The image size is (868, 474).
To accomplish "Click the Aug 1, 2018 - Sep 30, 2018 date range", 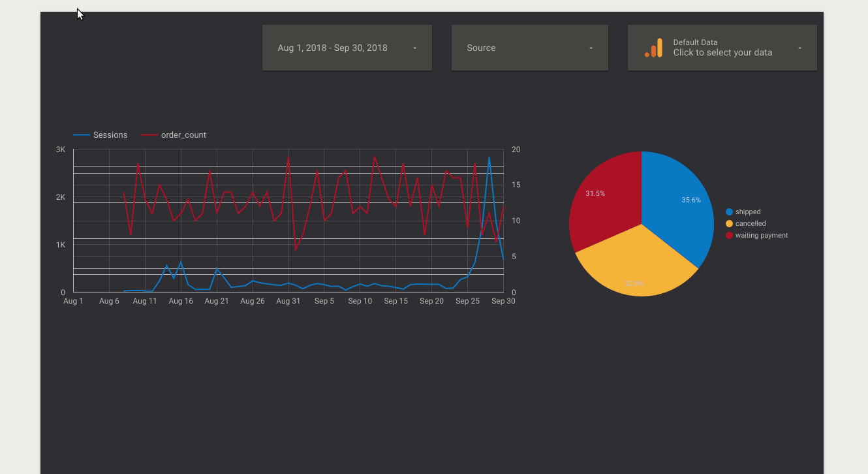I will (332, 48).
